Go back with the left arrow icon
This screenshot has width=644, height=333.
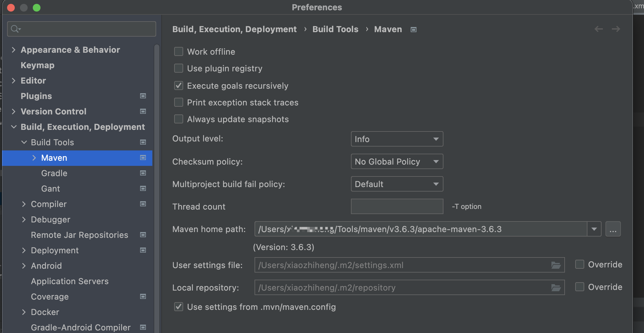[599, 29]
